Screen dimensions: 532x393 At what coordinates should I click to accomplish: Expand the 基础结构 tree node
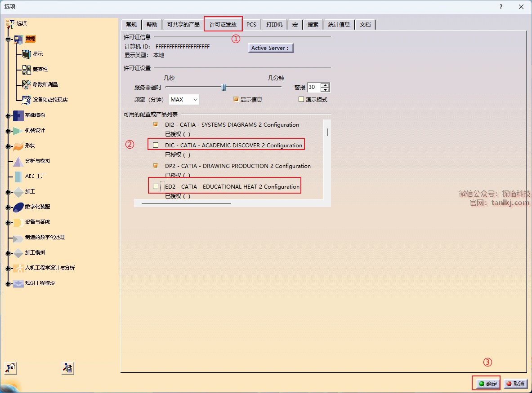click(8, 115)
